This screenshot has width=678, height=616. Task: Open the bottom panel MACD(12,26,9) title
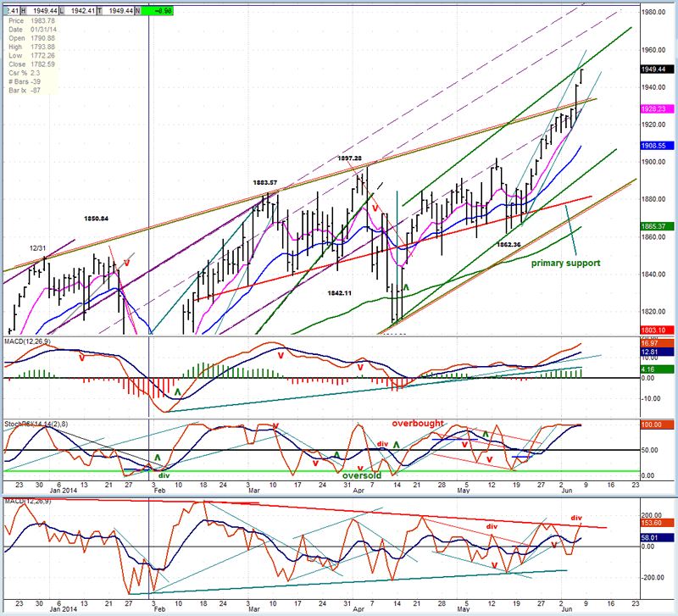(27, 501)
